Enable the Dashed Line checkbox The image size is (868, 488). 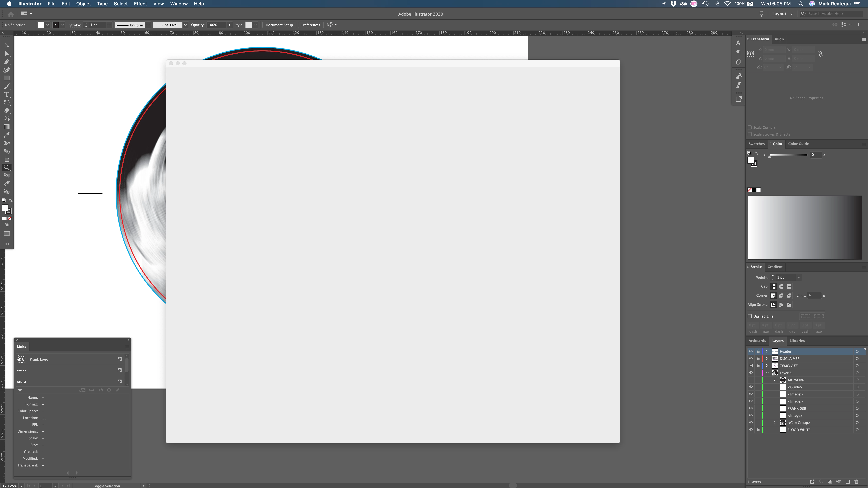(750, 316)
